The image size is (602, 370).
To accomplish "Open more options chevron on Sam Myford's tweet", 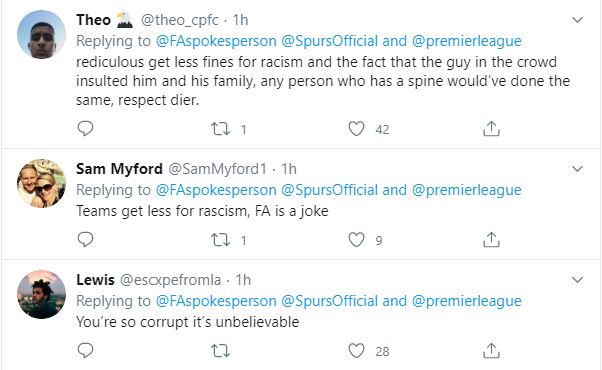I will (x=577, y=168).
